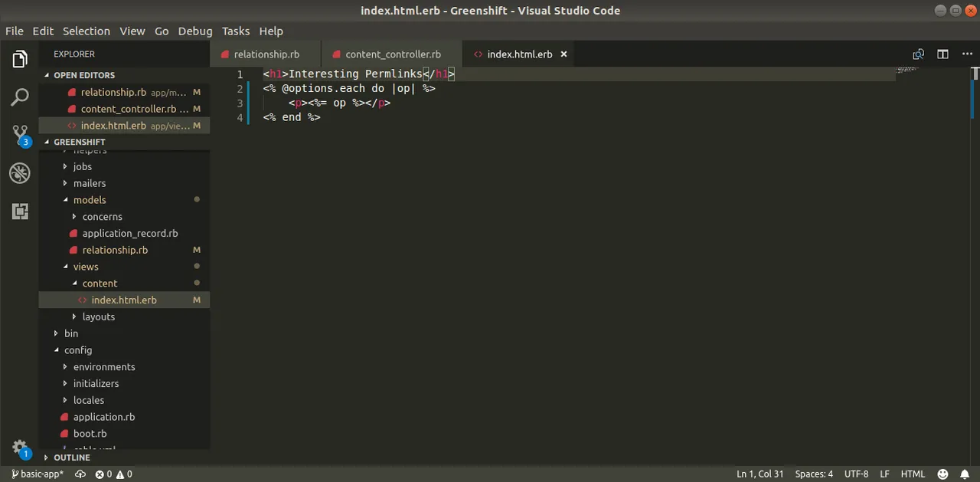The width and height of the screenshot is (980, 482).
Task: Change language mode HTML
Action: pyautogui.click(x=913, y=474)
